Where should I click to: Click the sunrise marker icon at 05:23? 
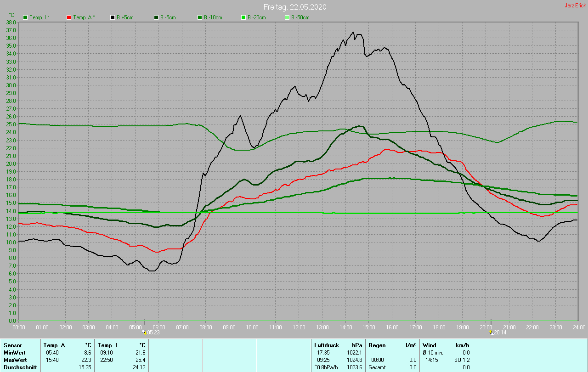(144, 332)
